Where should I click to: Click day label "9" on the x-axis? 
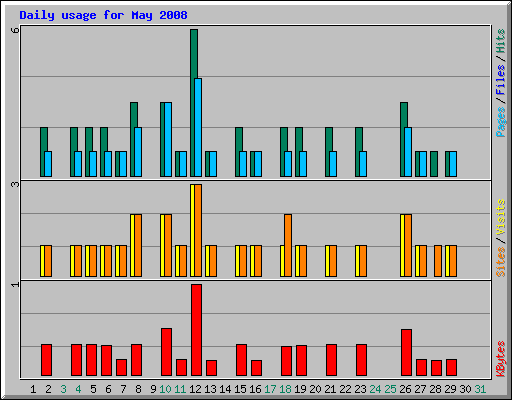pos(153,389)
